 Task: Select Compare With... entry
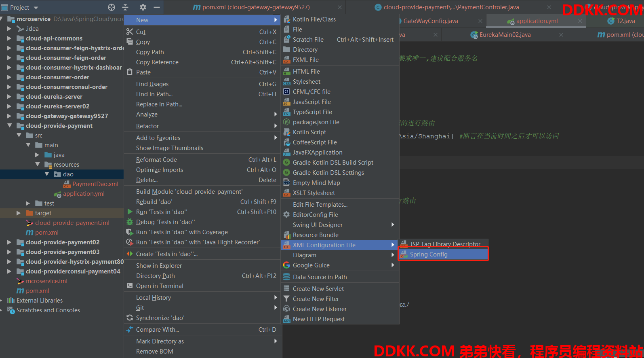[202, 329]
